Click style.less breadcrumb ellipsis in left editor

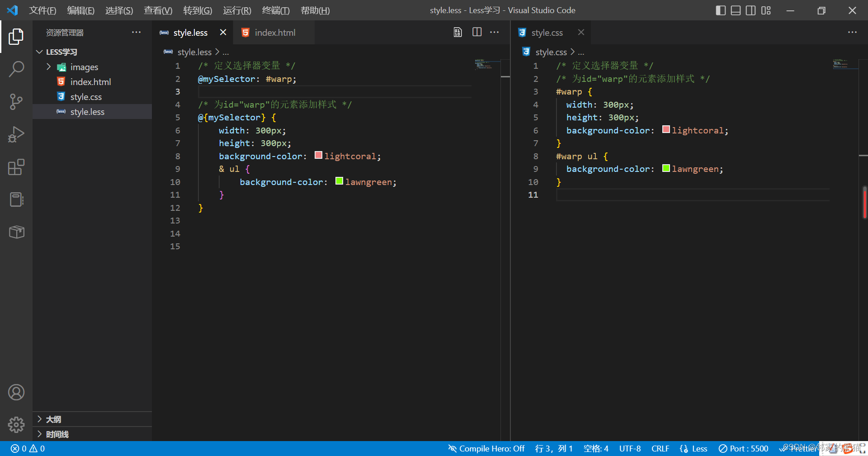pos(226,52)
